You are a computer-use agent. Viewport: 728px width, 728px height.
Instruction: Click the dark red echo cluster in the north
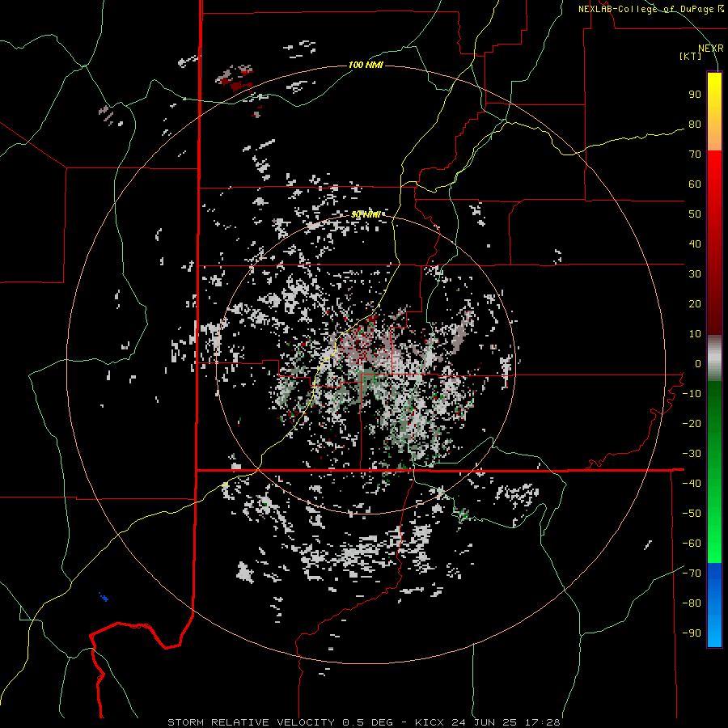coord(237,78)
